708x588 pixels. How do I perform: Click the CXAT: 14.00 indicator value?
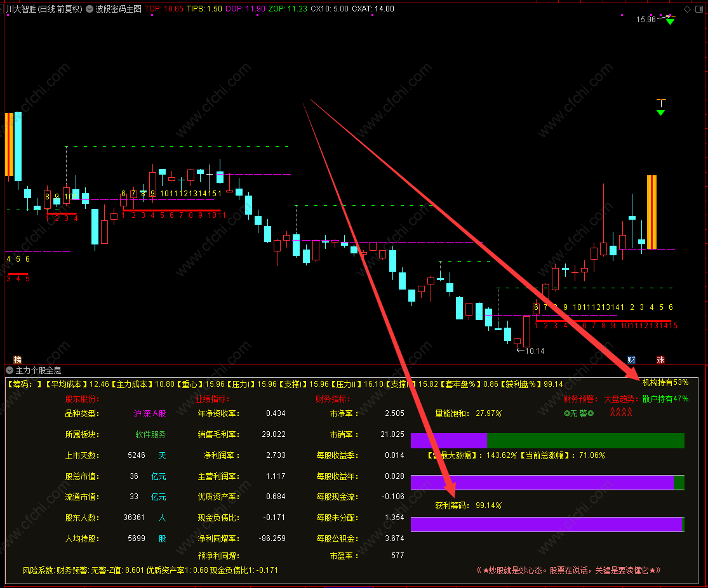pyautogui.click(x=373, y=9)
